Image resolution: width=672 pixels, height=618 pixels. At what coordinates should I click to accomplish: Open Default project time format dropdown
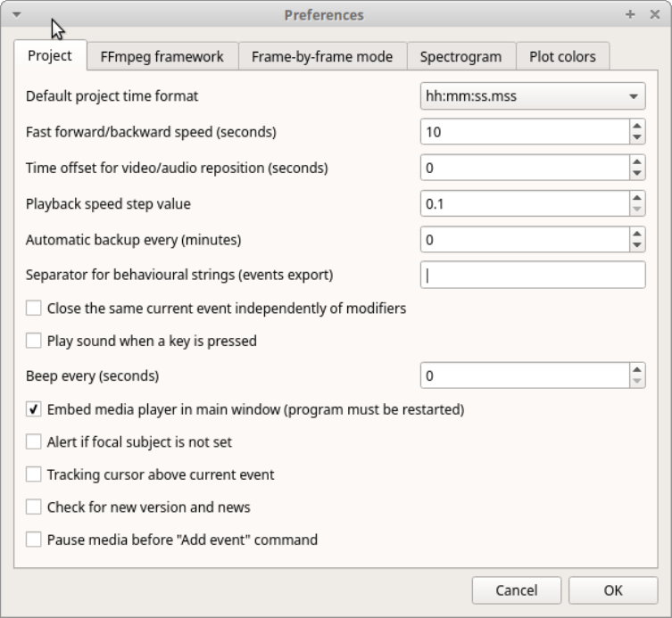(x=532, y=96)
